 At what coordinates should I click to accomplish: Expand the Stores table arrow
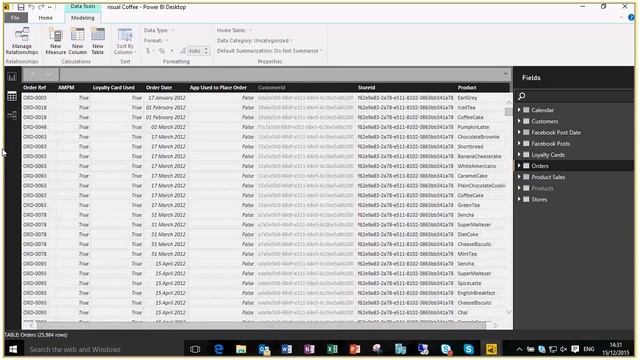[x=519, y=199]
